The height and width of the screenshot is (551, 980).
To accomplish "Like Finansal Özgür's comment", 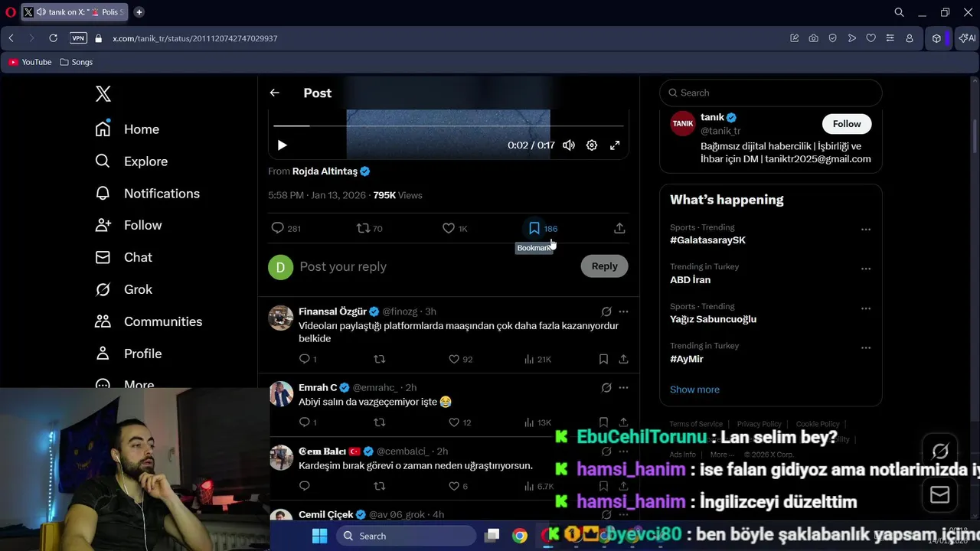I will (460, 359).
